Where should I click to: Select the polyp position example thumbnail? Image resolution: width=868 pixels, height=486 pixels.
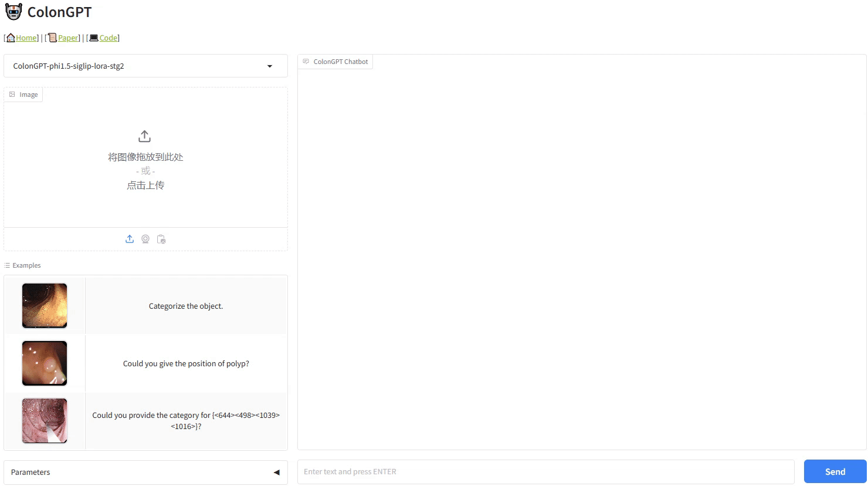click(45, 363)
